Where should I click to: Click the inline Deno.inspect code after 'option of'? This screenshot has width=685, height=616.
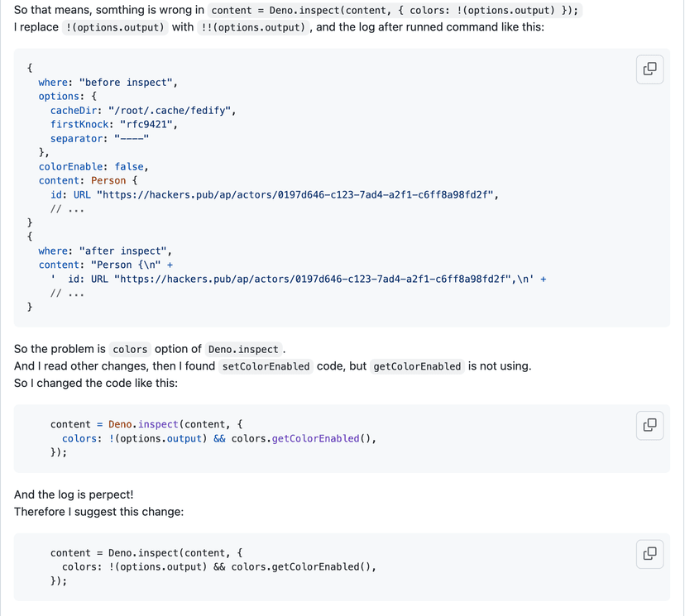tap(243, 349)
